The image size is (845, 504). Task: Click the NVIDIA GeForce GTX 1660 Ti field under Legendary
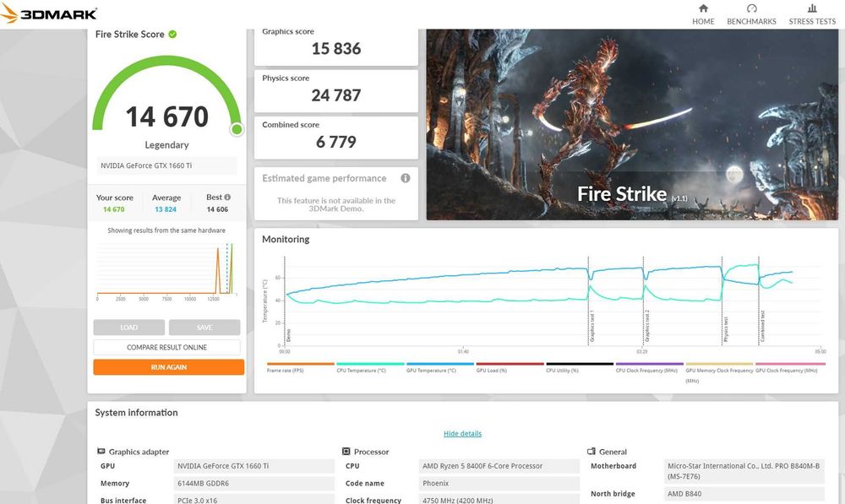tap(166, 165)
